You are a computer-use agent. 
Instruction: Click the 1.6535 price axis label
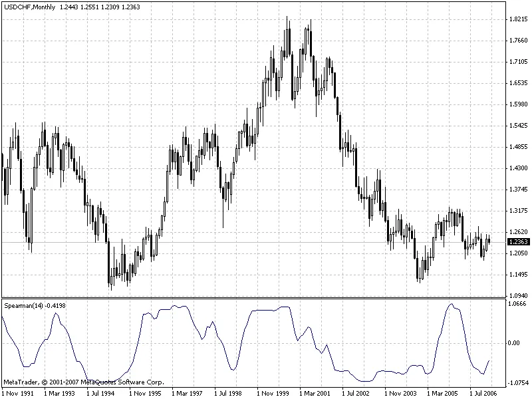pos(517,83)
